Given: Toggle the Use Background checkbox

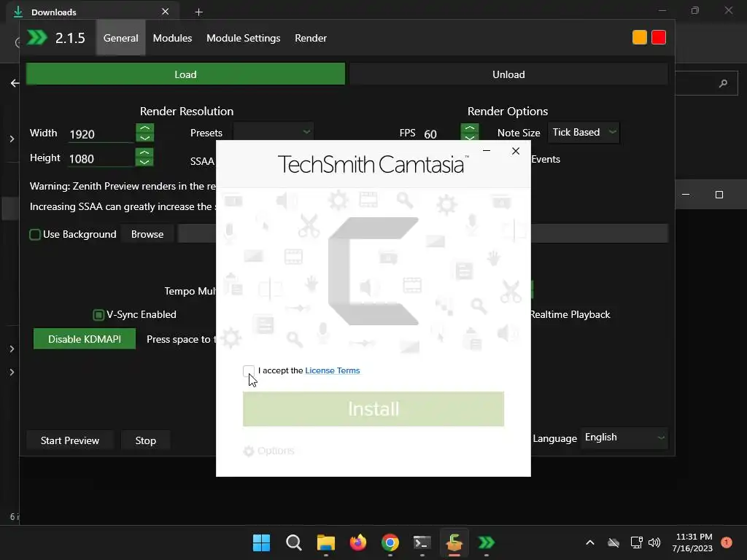Looking at the screenshot, I should coord(35,234).
